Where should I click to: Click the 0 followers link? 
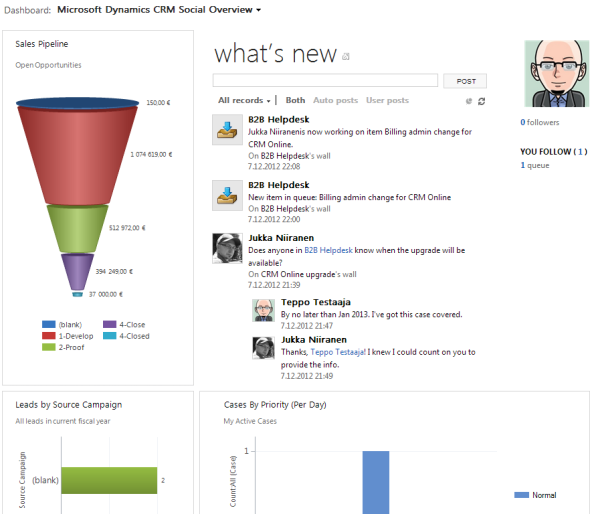point(540,122)
